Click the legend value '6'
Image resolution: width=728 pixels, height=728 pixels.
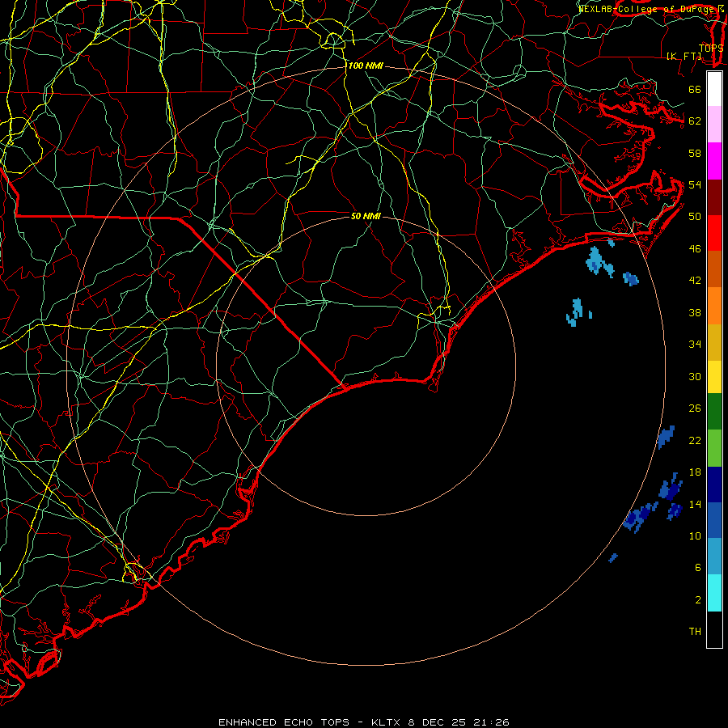point(698,568)
